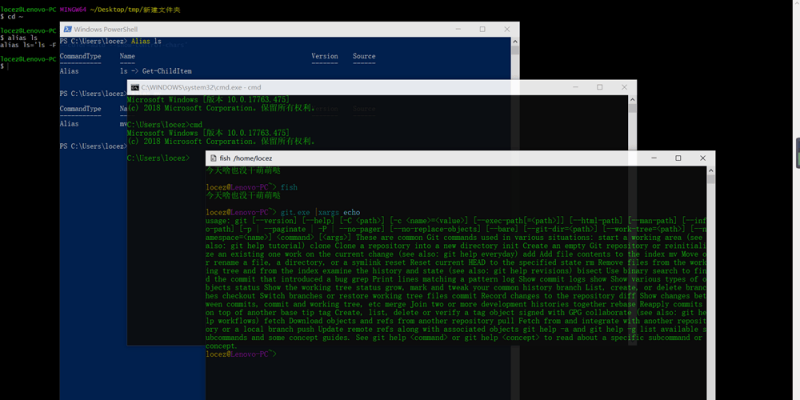
Task: Click the cmd.exe window scrollbar thumb
Action: (x=632, y=108)
